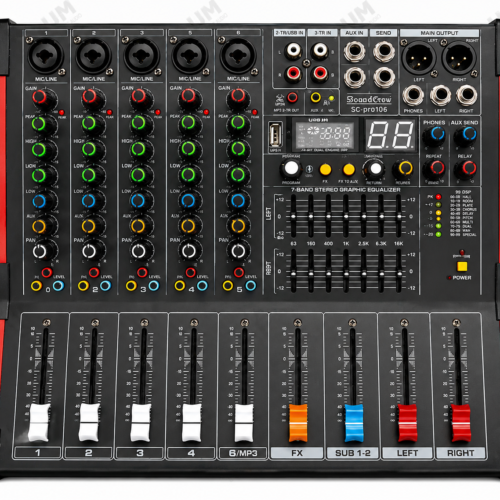Image resolution: width=500 pixels, height=500 pixels.
Task: Click the LEFT equalizer 63 Hz slider
Action: pos(293,216)
